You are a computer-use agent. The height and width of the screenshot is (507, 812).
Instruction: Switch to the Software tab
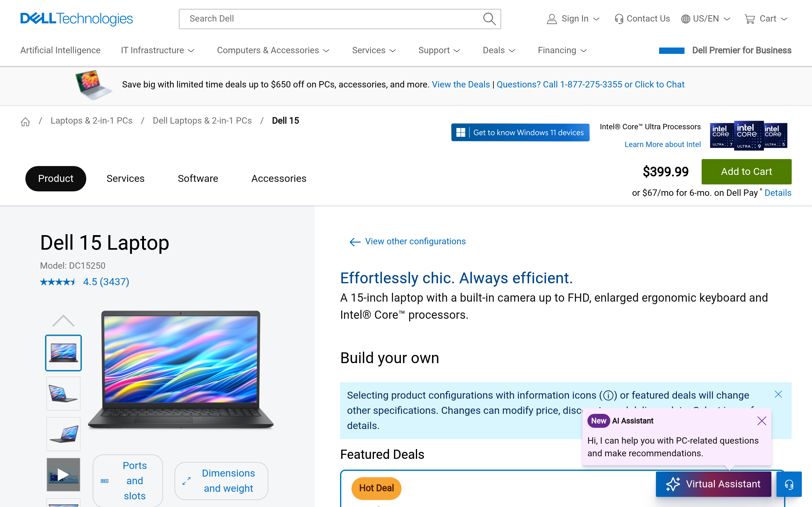pos(198,178)
